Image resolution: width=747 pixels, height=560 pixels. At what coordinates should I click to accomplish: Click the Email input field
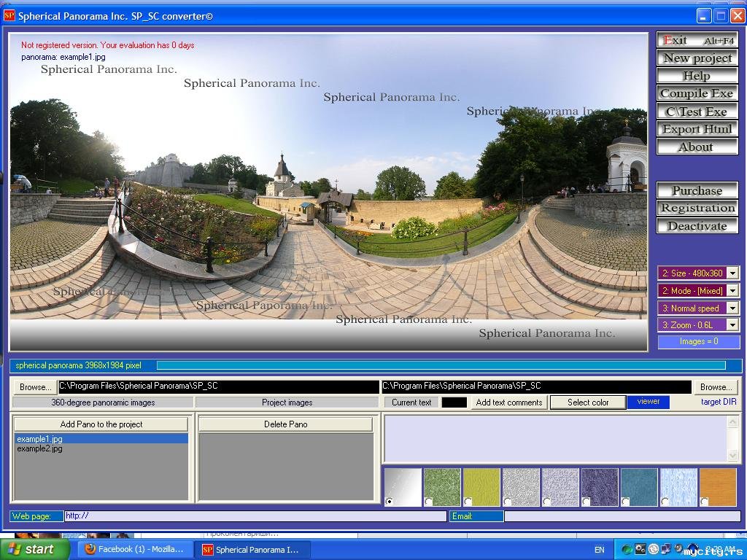click(622, 516)
